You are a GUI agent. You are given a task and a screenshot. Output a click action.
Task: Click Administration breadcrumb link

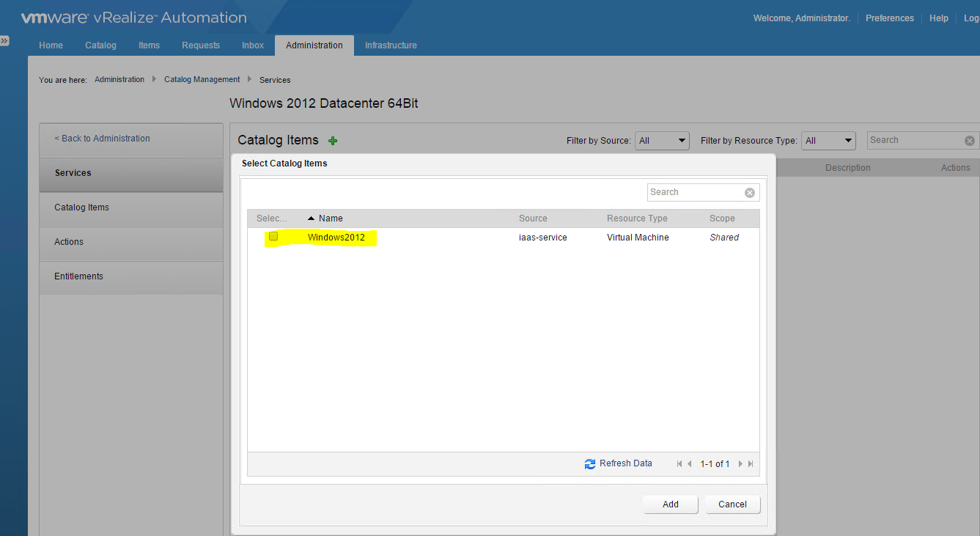point(119,79)
